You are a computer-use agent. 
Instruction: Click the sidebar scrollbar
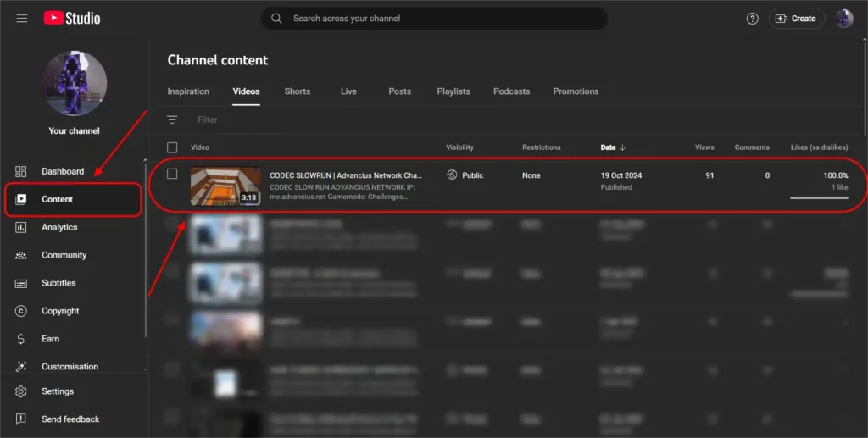pyautogui.click(x=146, y=249)
